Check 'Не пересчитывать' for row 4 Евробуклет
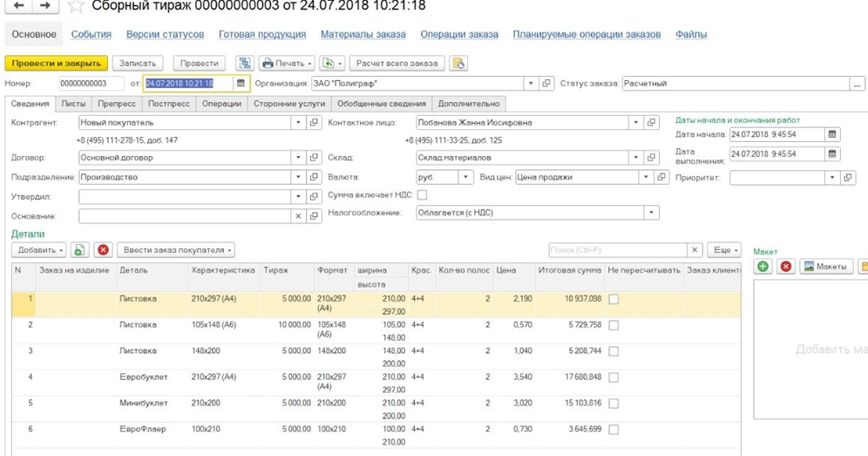Image resolution: width=868 pixels, height=456 pixels. (614, 378)
